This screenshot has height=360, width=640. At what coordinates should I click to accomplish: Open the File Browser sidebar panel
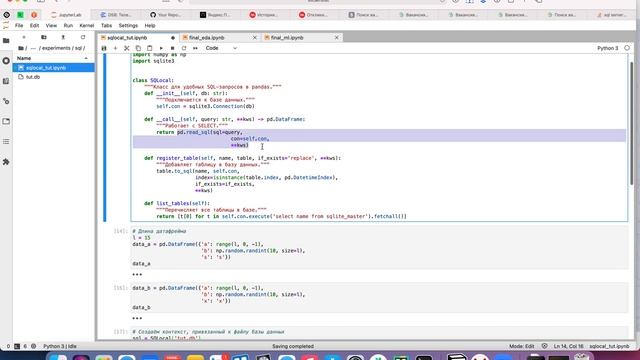pos(6,41)
